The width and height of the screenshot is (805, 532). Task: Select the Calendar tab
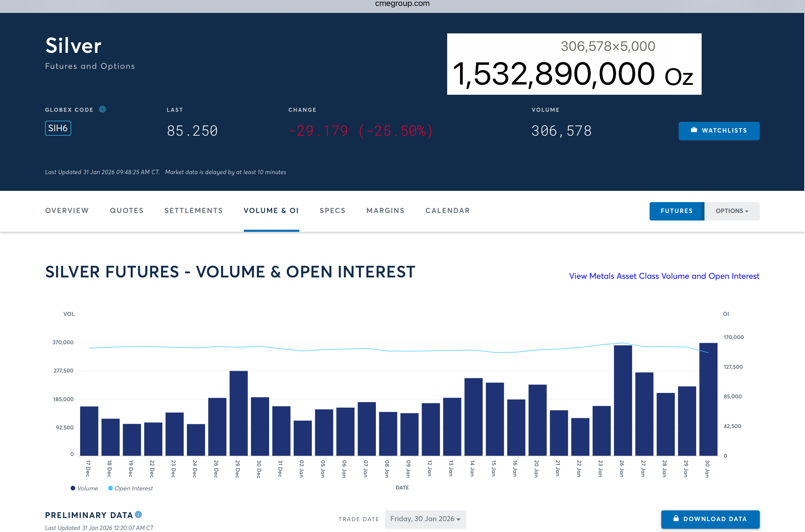[x=448, y=211]
